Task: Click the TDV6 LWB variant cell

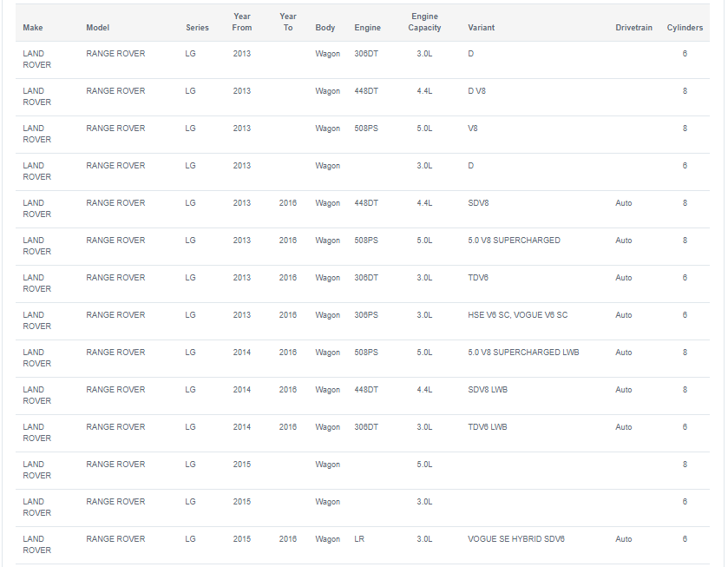Action: pos(488,427)
